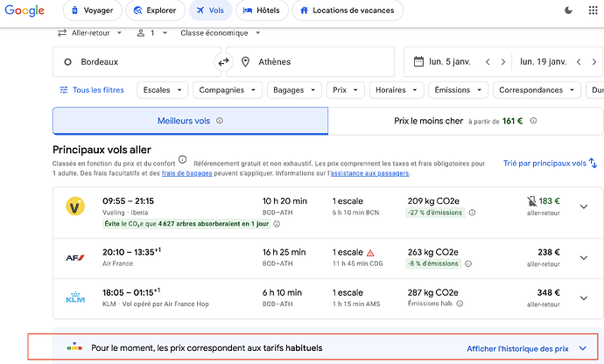The image size is (604, 364).
Task: Click info icon after 'prix et du confort'
Action: 183,159
